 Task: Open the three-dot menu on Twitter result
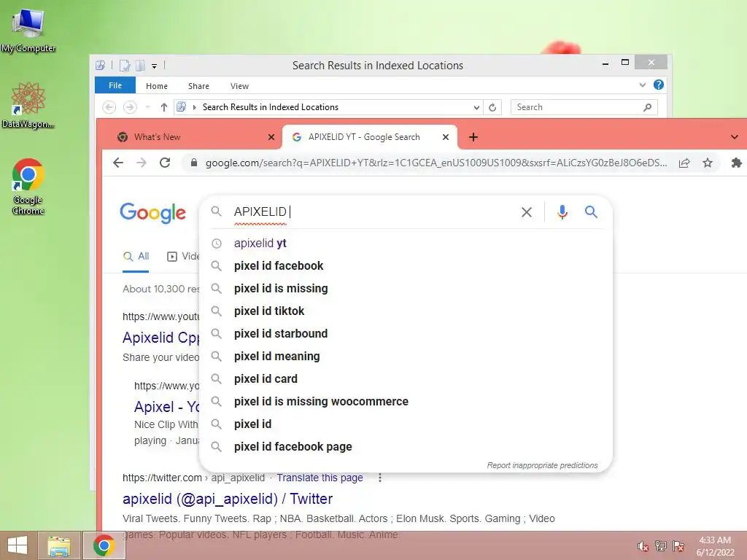379,478
